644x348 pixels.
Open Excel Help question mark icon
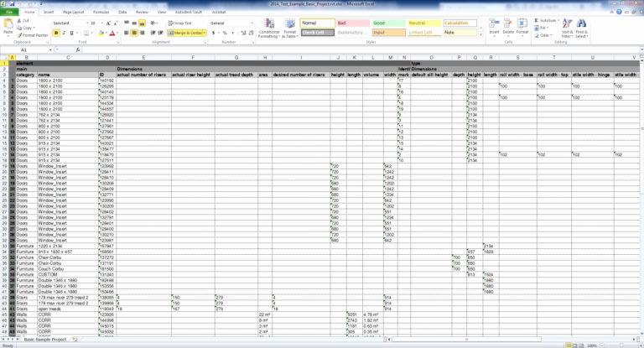pyautogui.click(x=619, y=12)
